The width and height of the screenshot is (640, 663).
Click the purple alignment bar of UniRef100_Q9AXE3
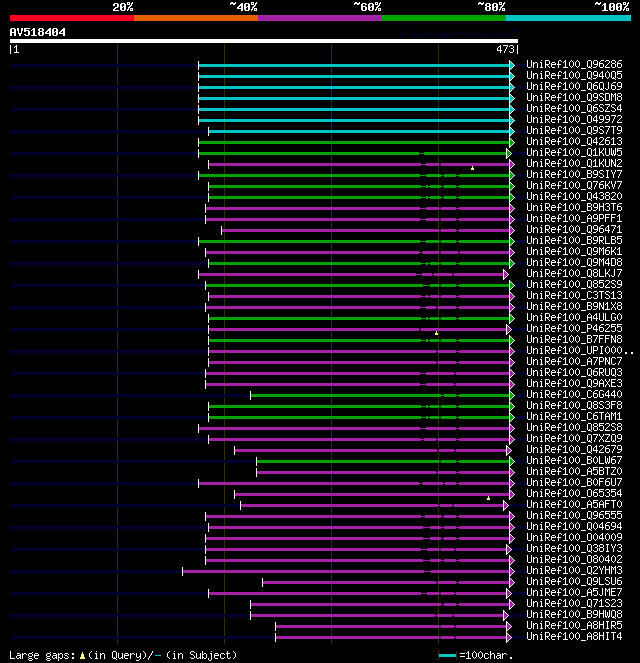[x=358, y=384]
